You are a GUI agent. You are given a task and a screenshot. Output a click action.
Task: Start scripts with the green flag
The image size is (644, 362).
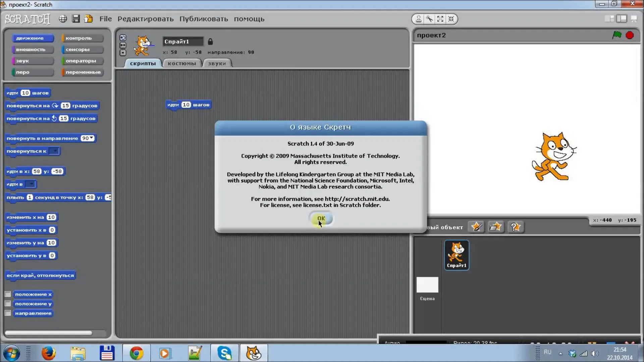click(x=617, y=35)
